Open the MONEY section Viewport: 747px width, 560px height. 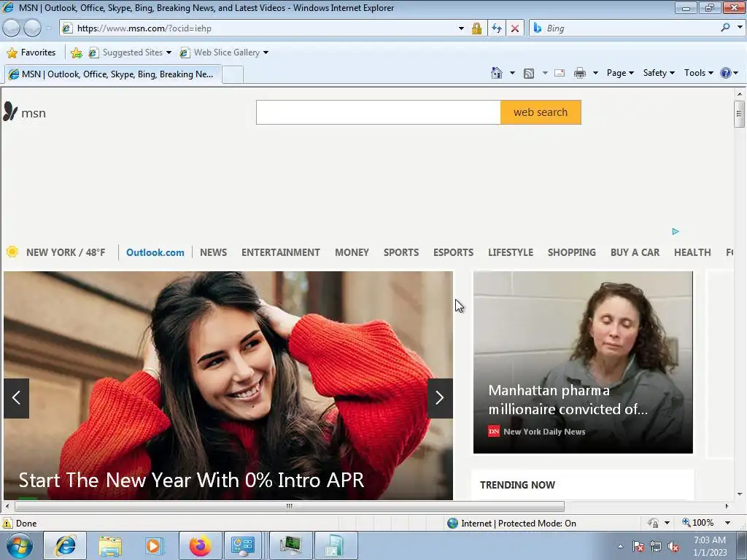352,252
